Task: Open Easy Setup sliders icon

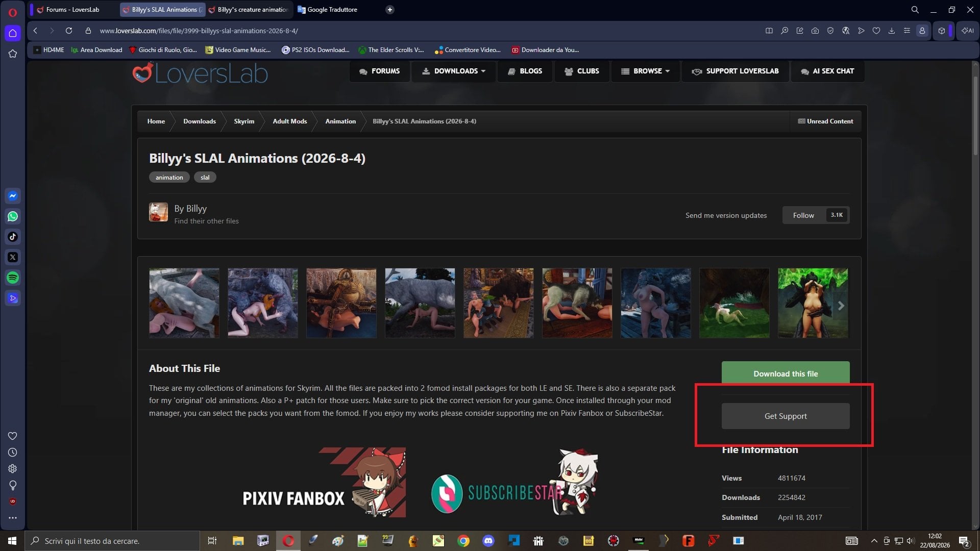Action: [907, 31]
